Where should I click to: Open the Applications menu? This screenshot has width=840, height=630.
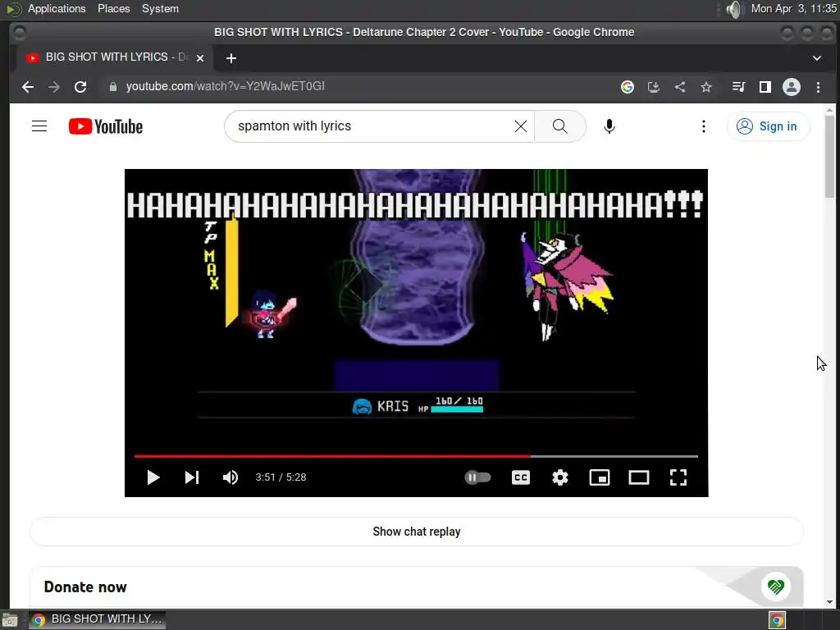[57, 8]
